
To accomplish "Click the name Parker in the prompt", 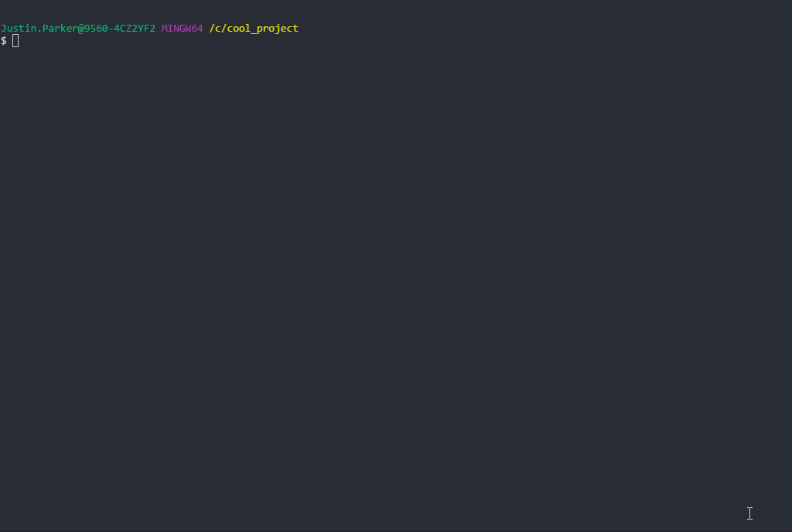I will [60, 29].
